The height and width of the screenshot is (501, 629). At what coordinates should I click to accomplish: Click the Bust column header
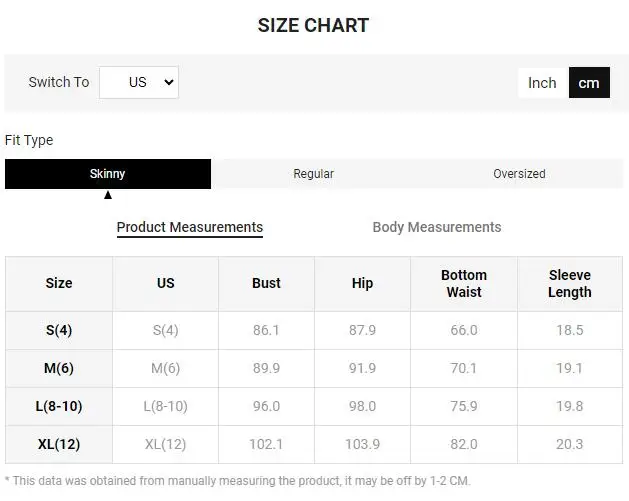click(x=266, y=283)
